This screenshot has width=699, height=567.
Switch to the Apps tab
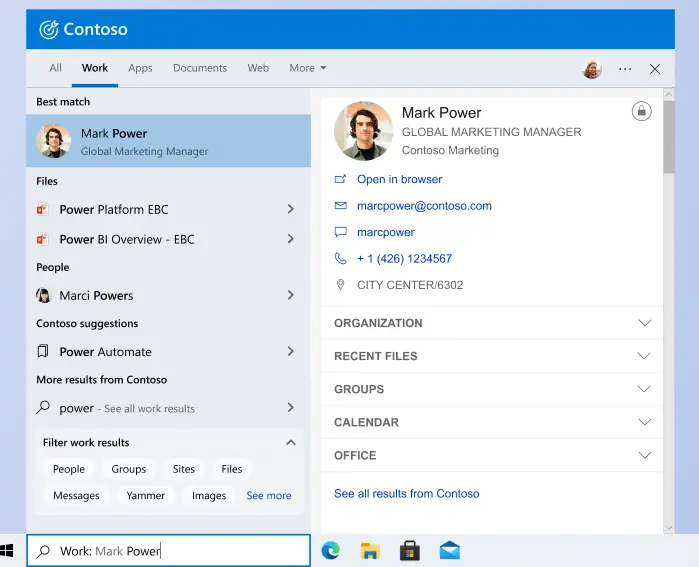click(x=140, y=68)
